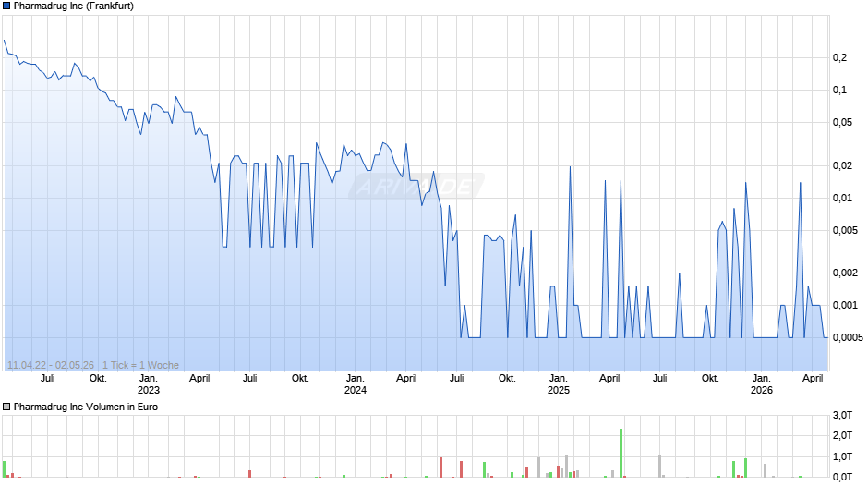This screenshot has height=486, width=868.
Task: Click the volume axis value 3,0T
Action: (842, 415)
